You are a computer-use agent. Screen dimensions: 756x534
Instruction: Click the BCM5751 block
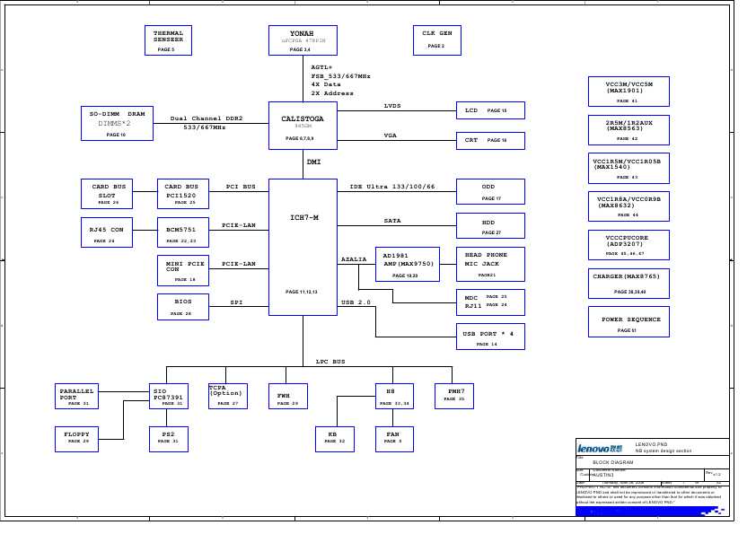183,232
